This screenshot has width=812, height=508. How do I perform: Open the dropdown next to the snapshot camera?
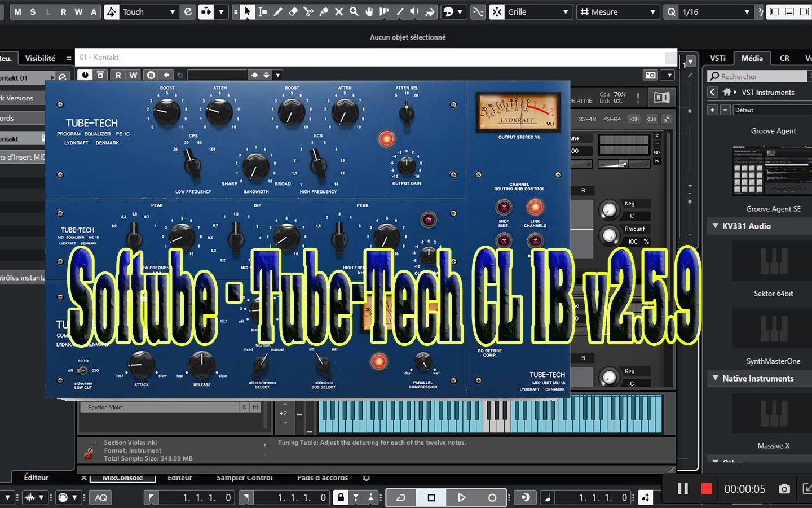click(x=669, y=75)
